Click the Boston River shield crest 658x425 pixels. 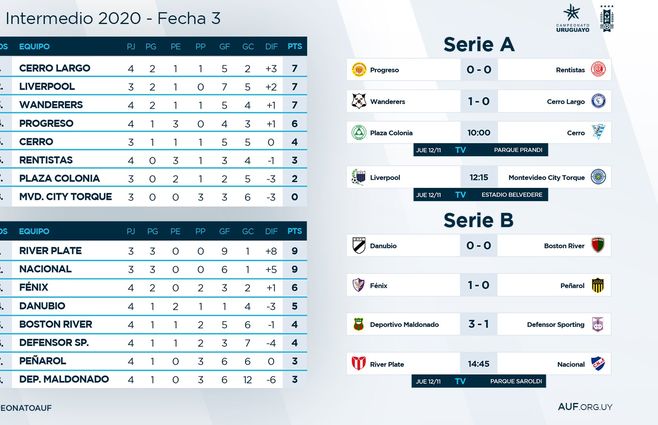(x=598, y=245)
